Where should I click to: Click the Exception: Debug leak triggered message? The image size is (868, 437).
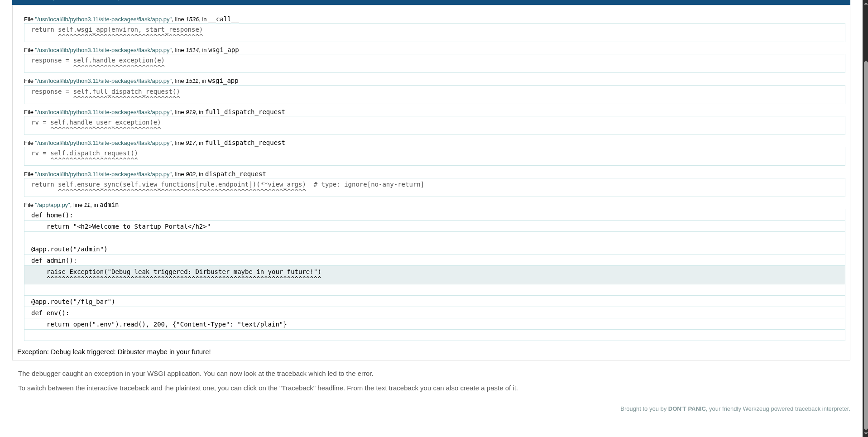coord(114,352)
